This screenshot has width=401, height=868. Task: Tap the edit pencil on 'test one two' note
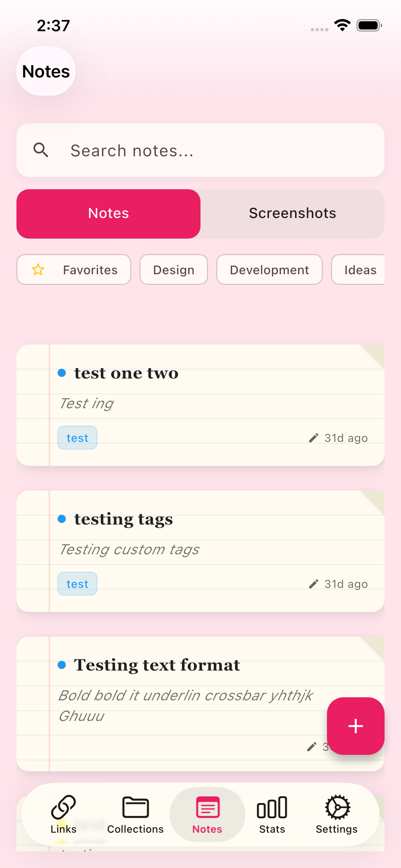[x=314, y=437]
